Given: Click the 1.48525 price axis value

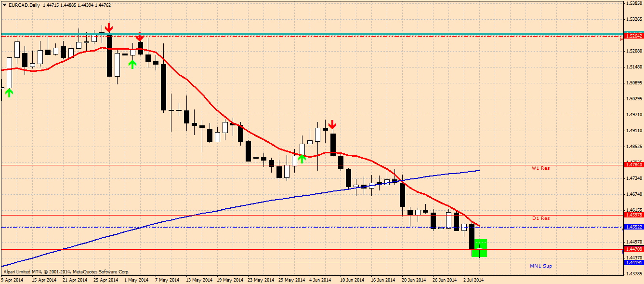Looking at the screenshot, I should tap(633, 147).
